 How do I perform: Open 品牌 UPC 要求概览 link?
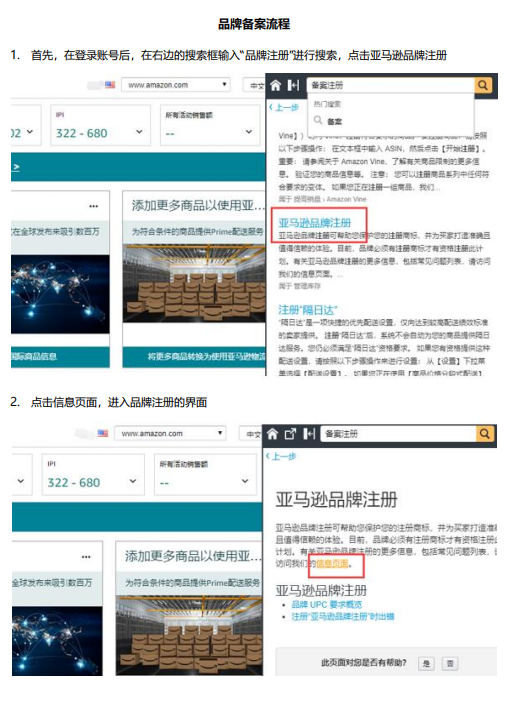[327, 604]
